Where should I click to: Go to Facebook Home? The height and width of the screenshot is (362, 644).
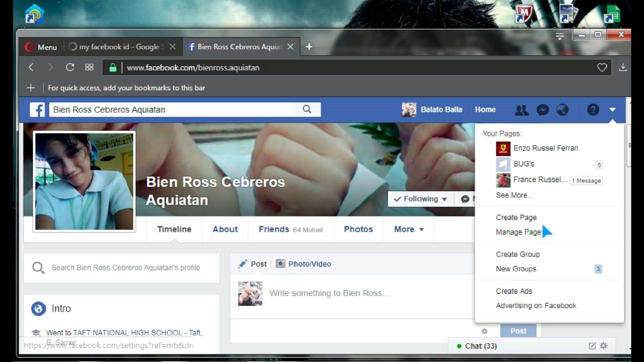tap(485, 110)
